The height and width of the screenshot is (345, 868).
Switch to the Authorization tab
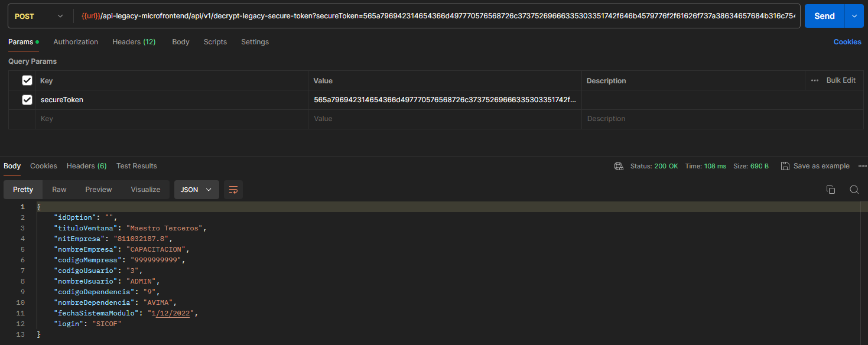point(76,42)
